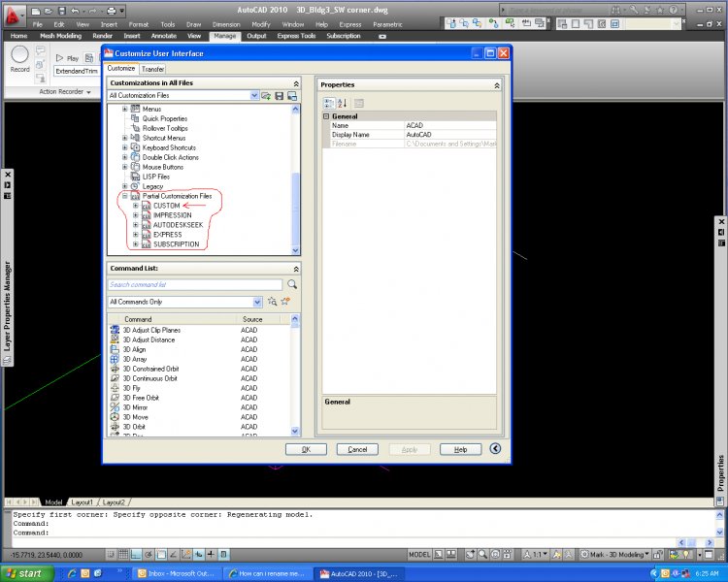Toggle the toolbar/window lock icon
This screenshot has height=582, width=728.
(657, 554)
